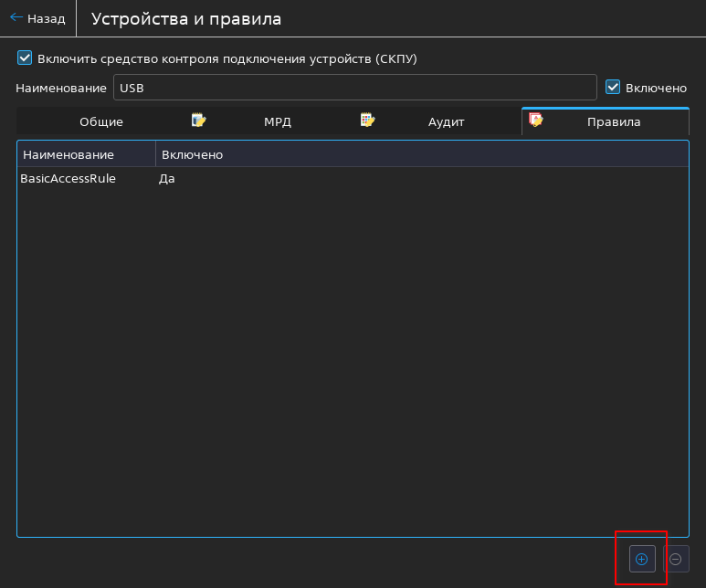Click the Устройства и правила page title
706x588 pixels.
[186, 18]
